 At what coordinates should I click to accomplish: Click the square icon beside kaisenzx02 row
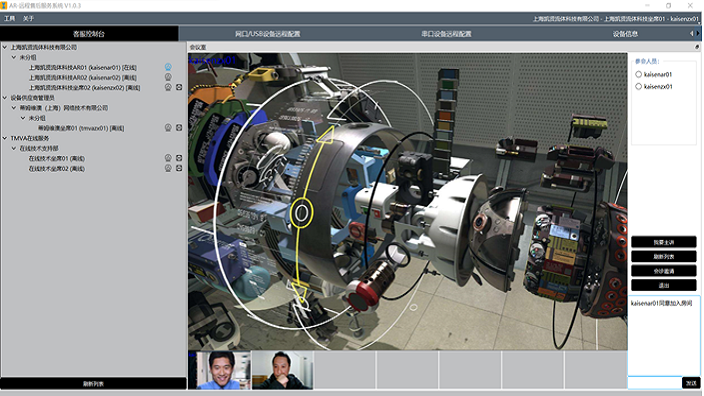coord(179,87)
